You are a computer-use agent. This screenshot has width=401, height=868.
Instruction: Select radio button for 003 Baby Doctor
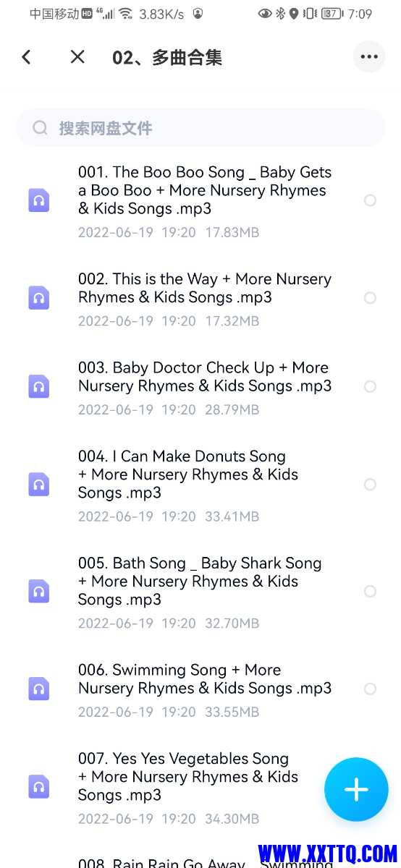pos(370,386)
